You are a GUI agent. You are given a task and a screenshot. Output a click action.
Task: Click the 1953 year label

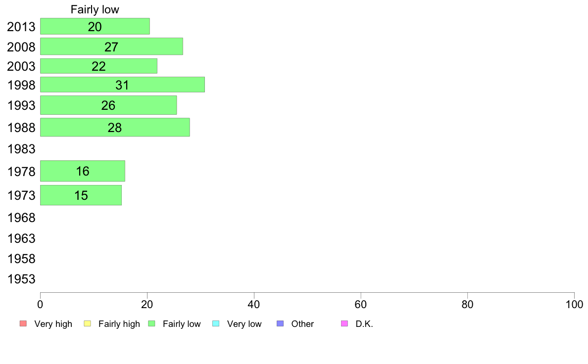click(x=21, y=279)
